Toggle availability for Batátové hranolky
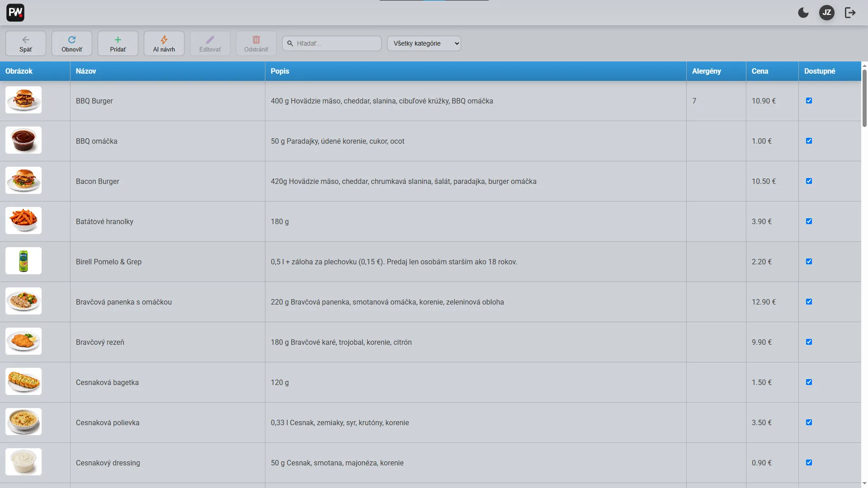Viewport: 868px width, 488px height. click(x=809, y=221)
